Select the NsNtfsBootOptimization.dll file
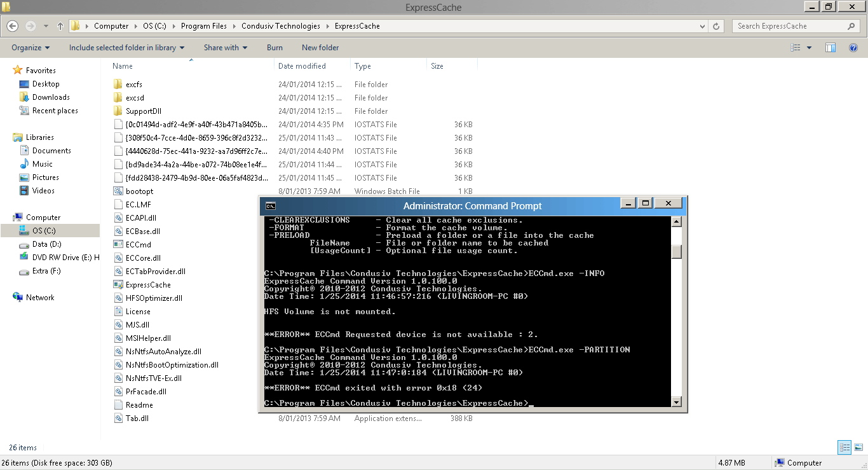 coord(172,365)
